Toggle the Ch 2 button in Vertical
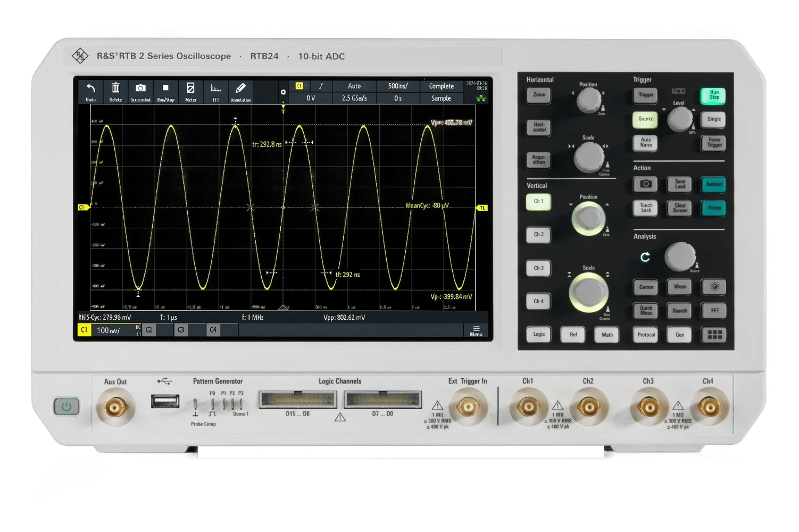Image resolution: width=799 pixels, height=532 pixels. (x=538, y=235)
